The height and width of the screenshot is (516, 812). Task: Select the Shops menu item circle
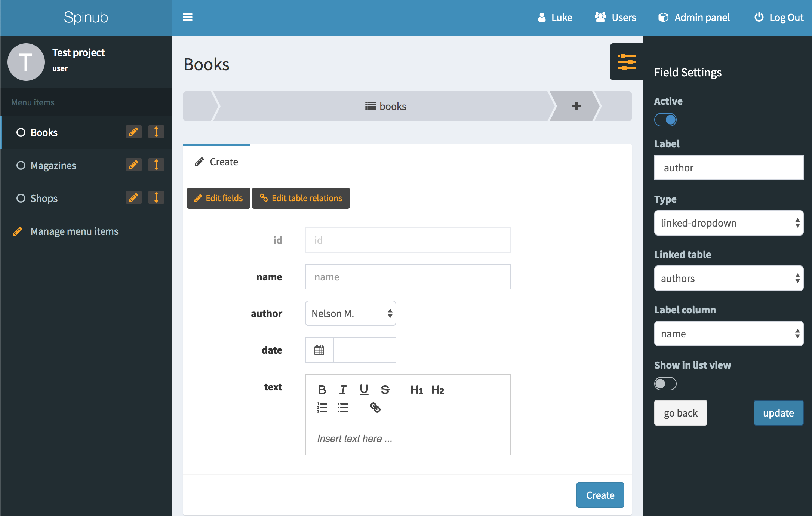tap(21, 198)
